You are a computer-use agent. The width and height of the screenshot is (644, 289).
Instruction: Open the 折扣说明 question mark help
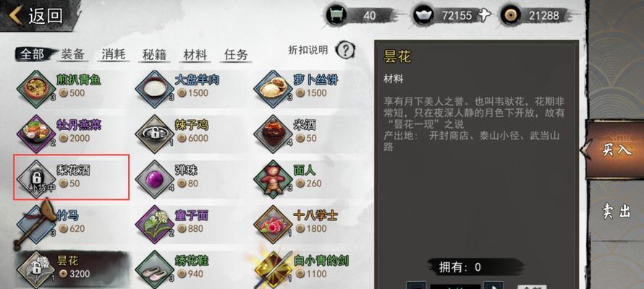pyautogui.click(x=345, y=51)
